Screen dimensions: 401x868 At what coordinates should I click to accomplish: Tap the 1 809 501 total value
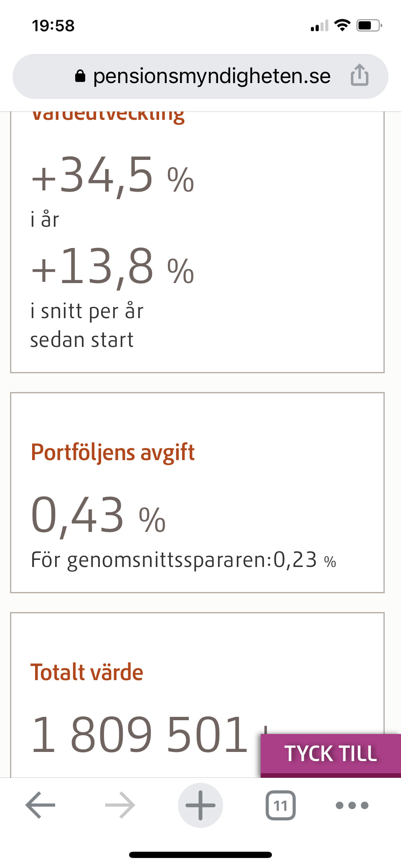click(140, 735)
